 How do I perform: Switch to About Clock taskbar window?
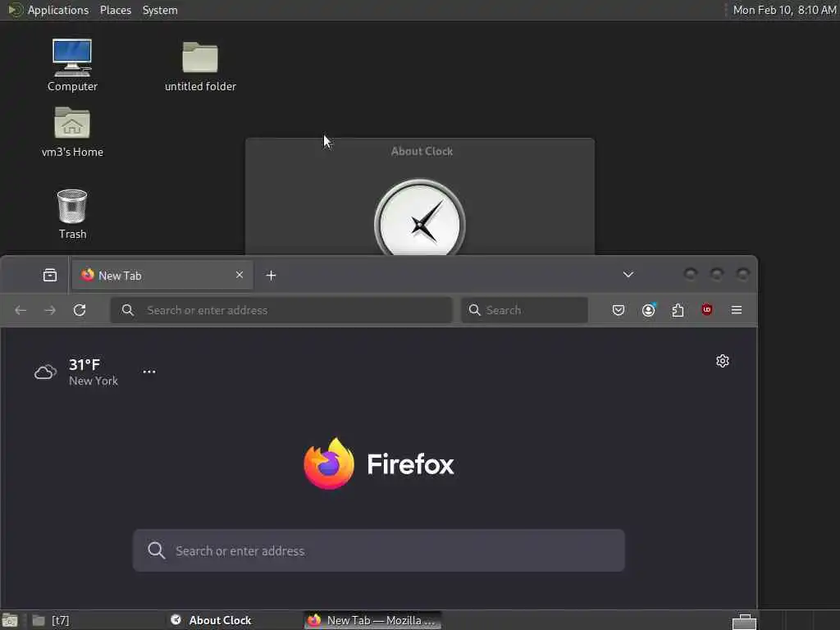tap(233, 620)
